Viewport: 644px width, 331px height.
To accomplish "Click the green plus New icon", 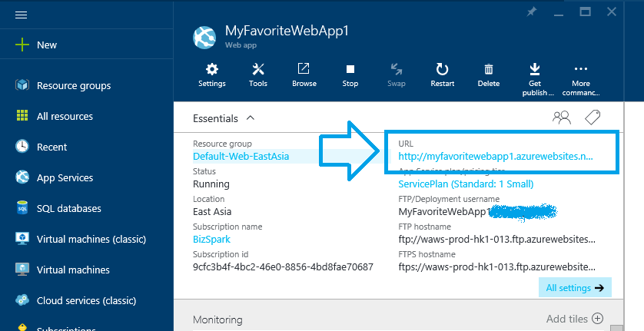I will [x=22, y=45].
